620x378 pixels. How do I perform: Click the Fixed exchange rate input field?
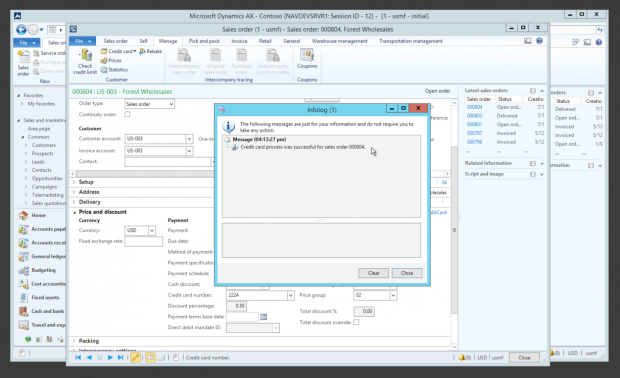click(x=144, y=241)
